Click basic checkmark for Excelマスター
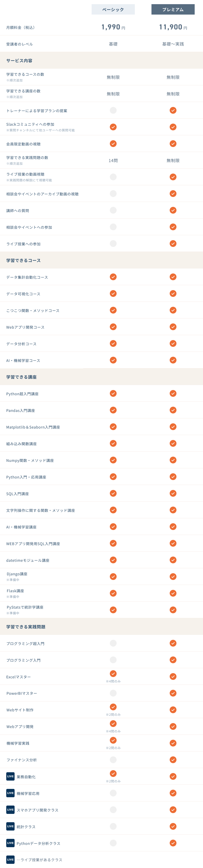Viewport: 203px width, 868px height. coord(113,674)
